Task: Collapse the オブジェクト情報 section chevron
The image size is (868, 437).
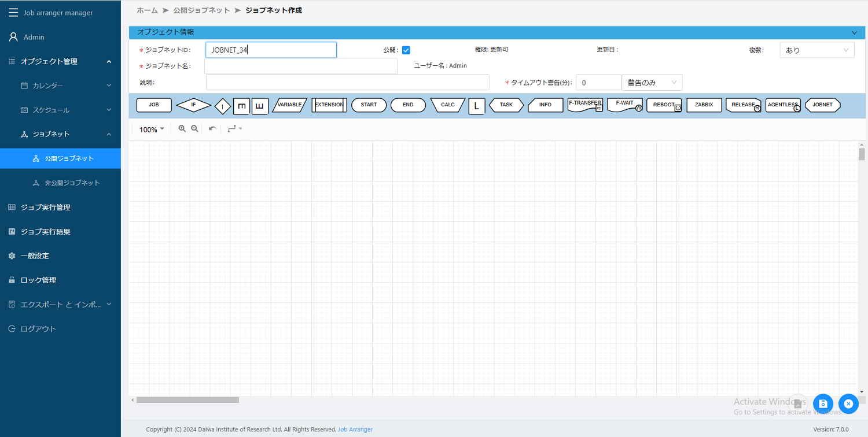Action: coord(854,32)
